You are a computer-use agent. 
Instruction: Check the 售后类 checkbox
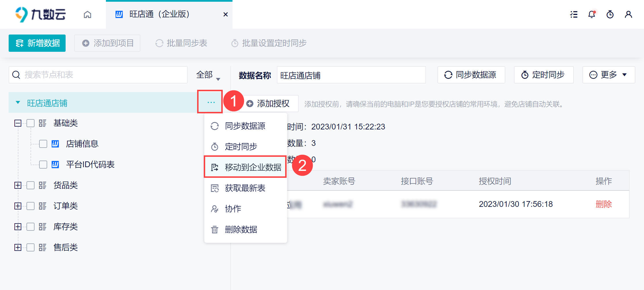pos(31,247)
